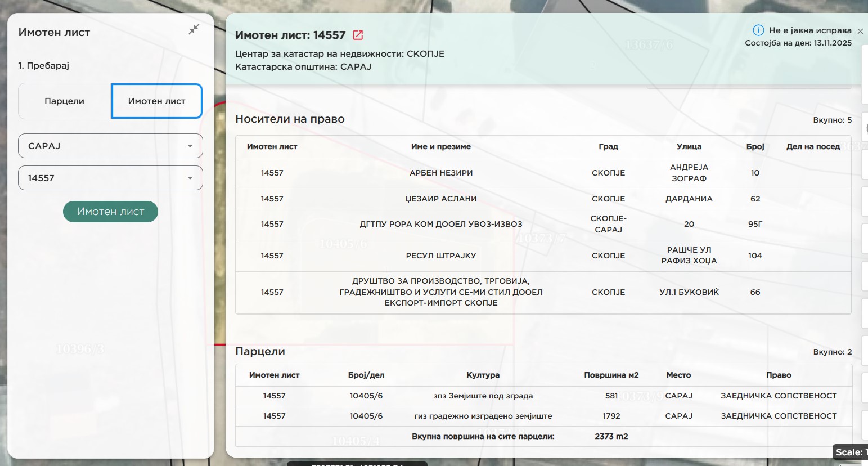Click the info icon beside Не е јавна исправа
Screen dimensions: 868x466
pos(758,30)
